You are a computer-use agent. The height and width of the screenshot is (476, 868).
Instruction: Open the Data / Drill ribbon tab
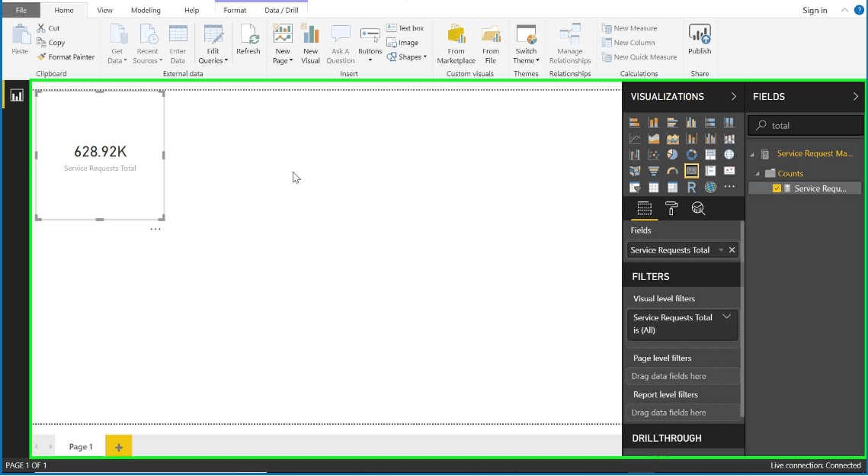[x=281, y=10]
